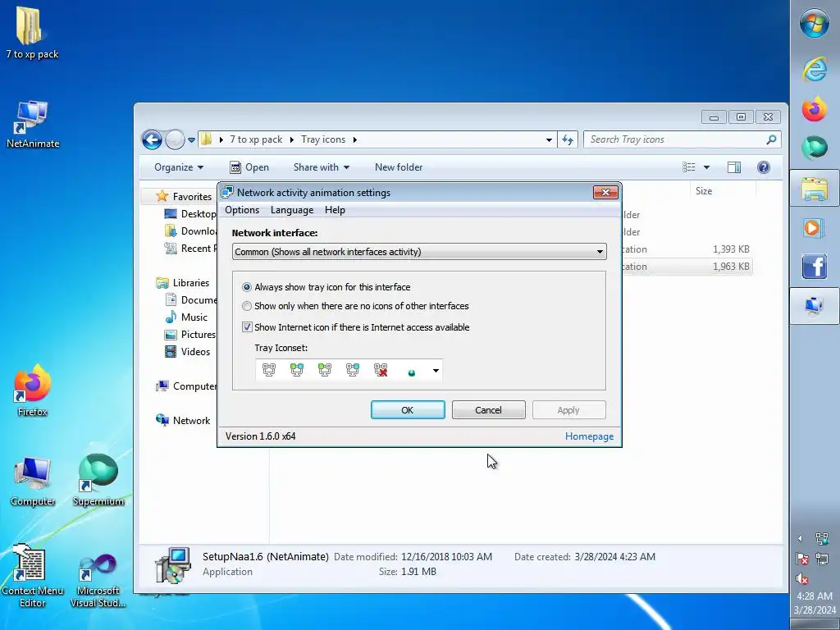Select the file row showing 1,393 KB
Viewport: 840px width, 630px height.
point(687,249)
